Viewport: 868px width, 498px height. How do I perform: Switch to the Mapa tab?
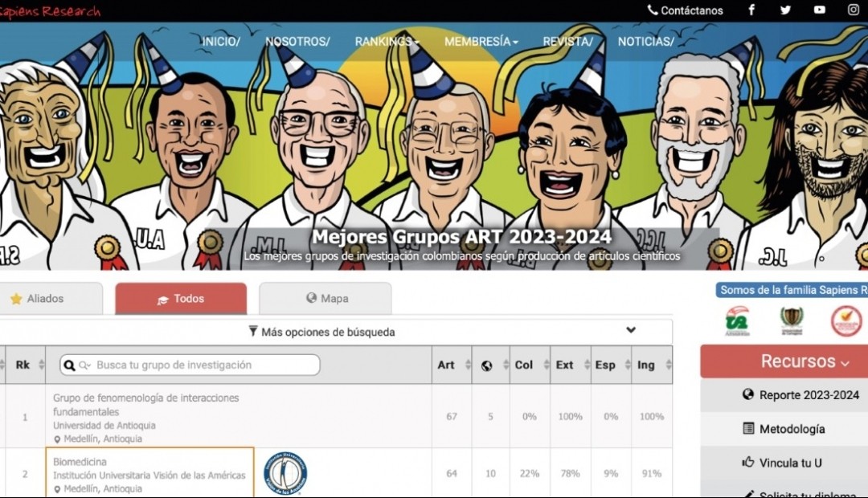[x=325, y=299]
